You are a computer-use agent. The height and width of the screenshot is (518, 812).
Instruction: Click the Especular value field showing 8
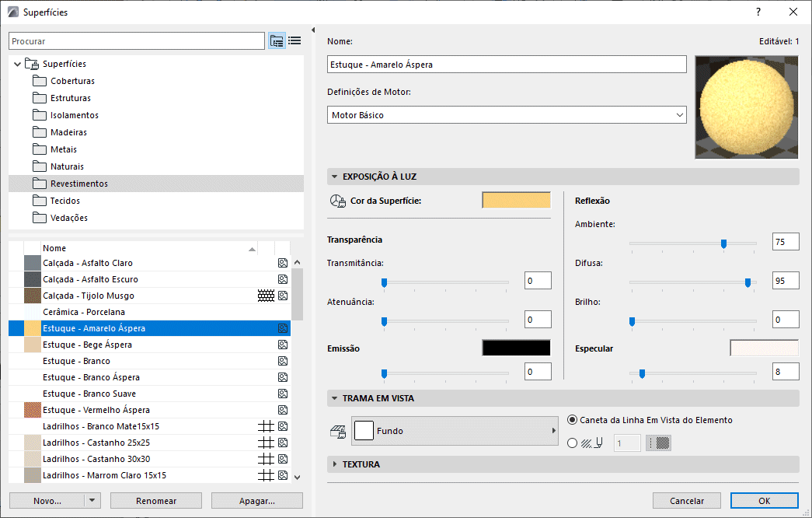[786, 371]
